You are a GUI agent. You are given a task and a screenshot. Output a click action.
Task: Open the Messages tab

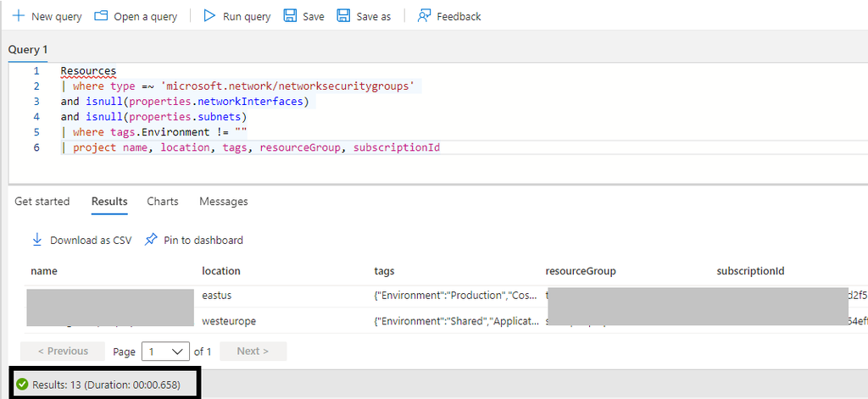tap(224, 202)
